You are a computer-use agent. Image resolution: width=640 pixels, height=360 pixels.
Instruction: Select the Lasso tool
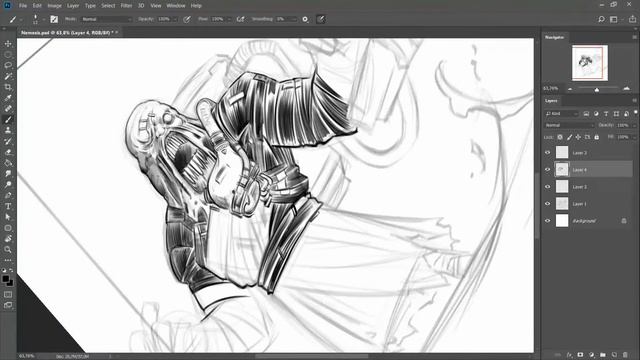pos(8,65)
